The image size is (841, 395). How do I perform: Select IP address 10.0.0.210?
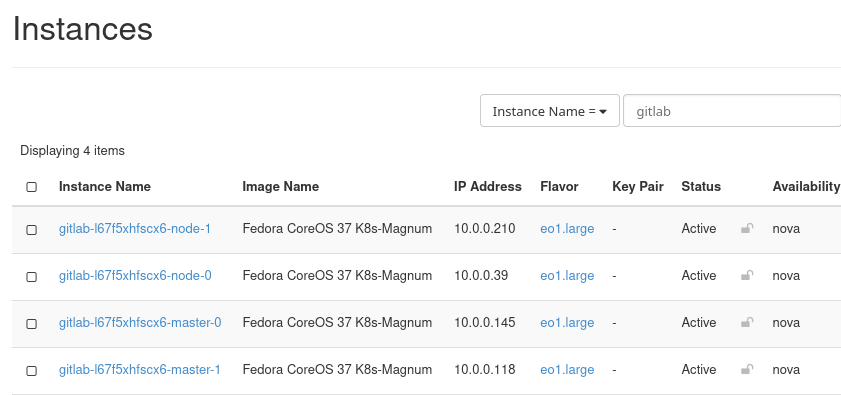(x=485, y=229)
